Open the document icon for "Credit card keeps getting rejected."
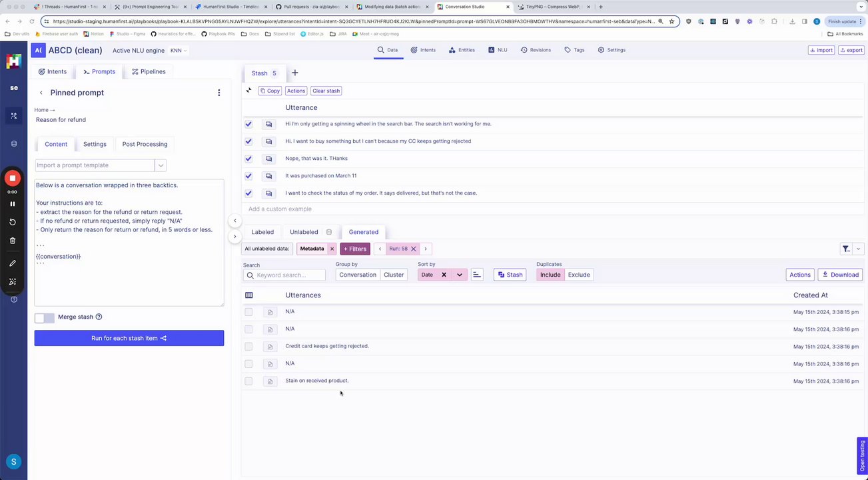 (270, 347)
